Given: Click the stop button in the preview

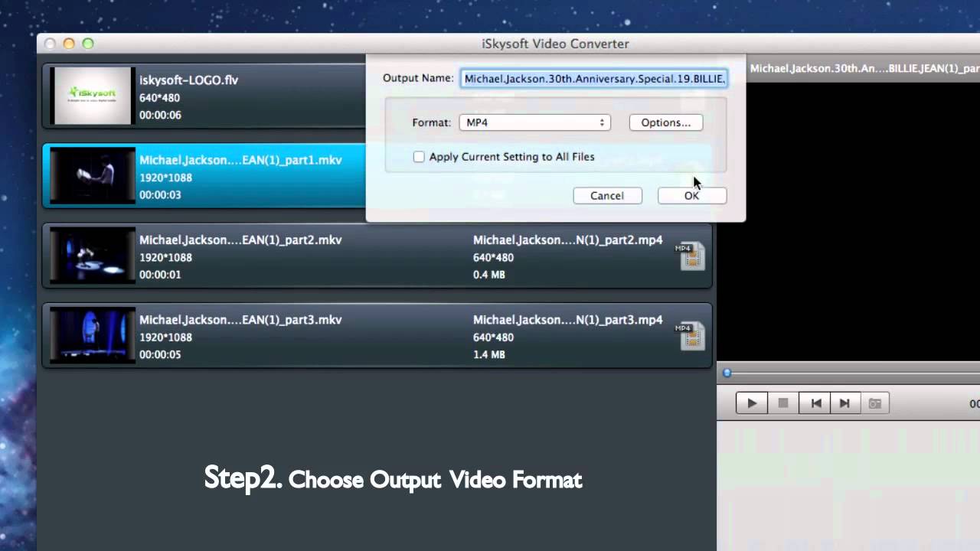Looking at the screenshot, I should (783, 403).
